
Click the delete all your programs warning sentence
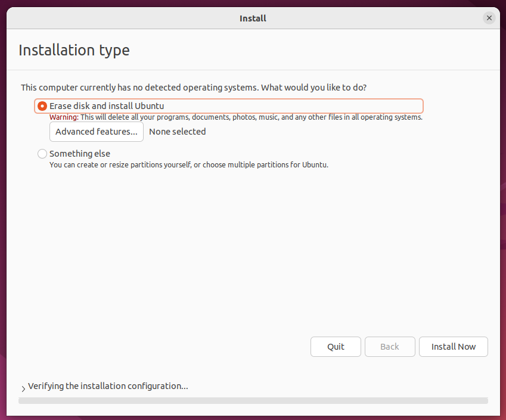click(x=252, y=117)
